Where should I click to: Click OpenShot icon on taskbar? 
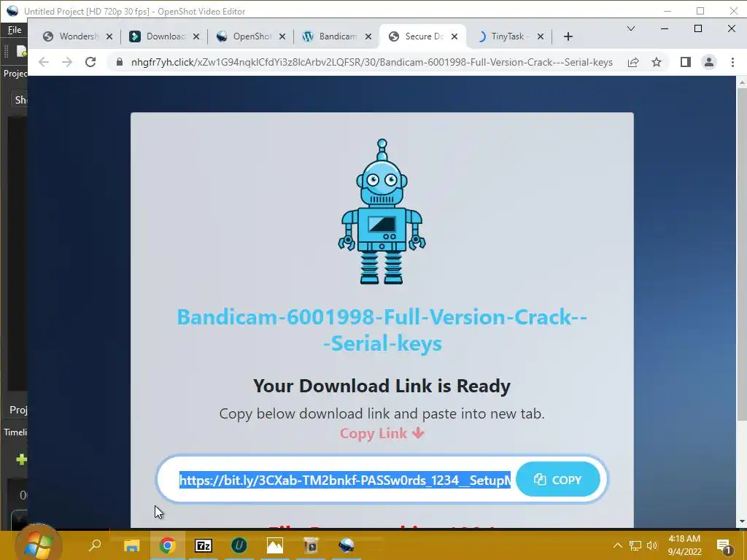[347, 545]
